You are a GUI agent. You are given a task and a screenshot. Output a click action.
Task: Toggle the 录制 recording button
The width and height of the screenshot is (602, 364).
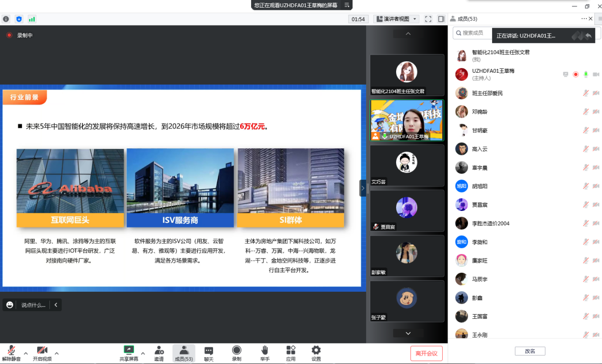[236, 353]
